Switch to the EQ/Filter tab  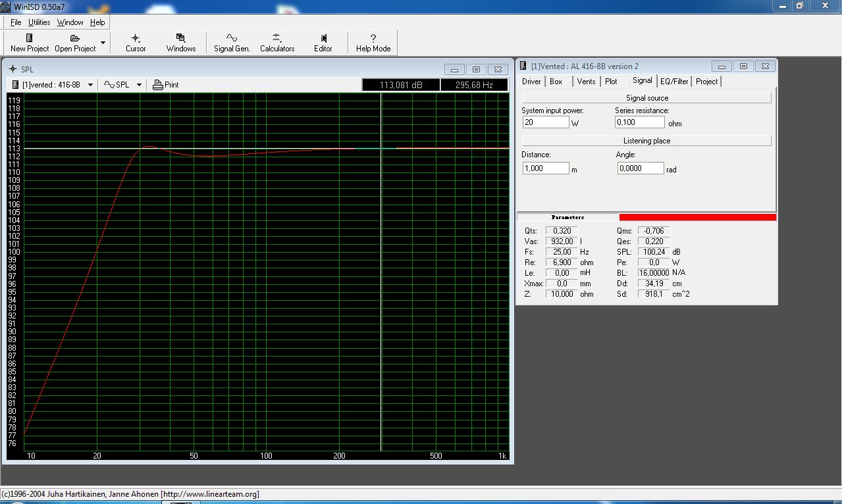tap(674, 82)
